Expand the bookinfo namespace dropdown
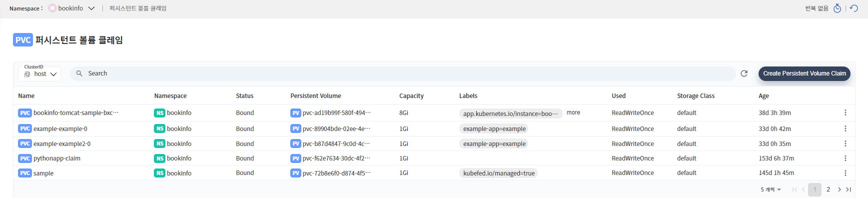Viewport: 868px width, 198px height. (91, 8)
